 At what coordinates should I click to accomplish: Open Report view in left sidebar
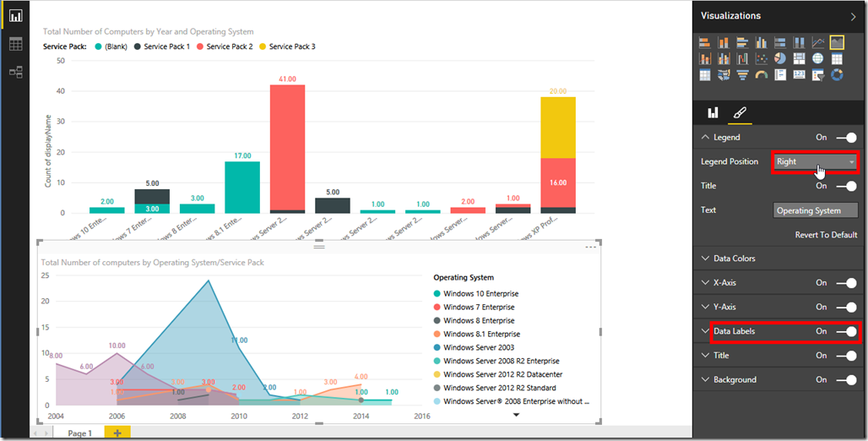tap(15, 16)
